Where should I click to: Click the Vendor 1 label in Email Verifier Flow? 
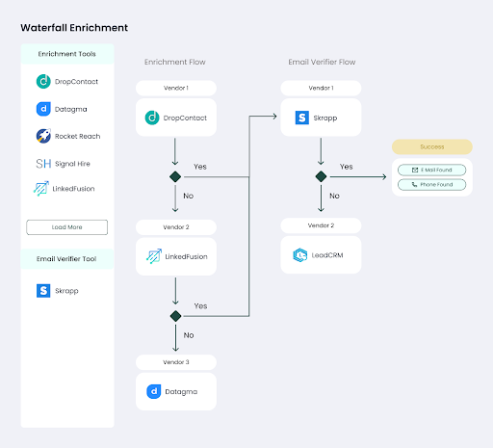point(321,88)
